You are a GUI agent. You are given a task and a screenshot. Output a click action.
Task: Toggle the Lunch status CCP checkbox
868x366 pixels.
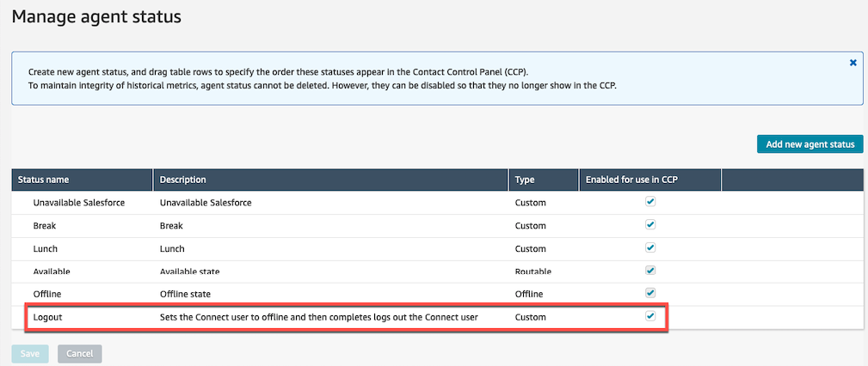[x=650, y=247]
